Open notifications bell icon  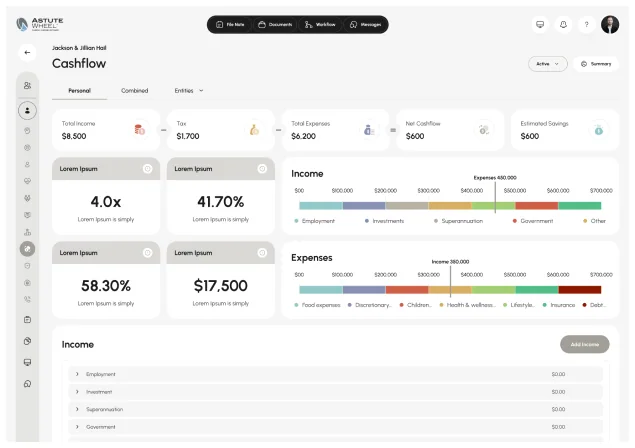tap(563, 25)
